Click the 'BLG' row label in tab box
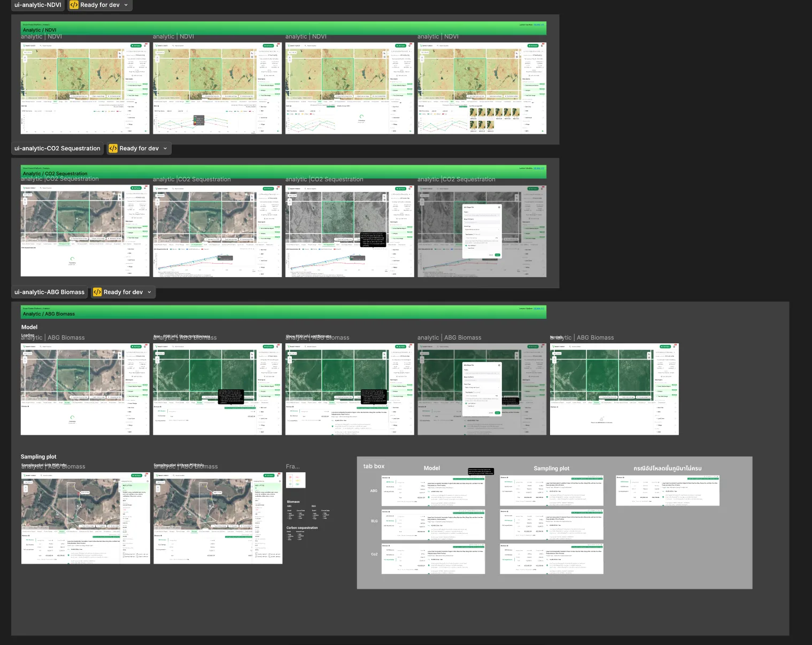The height and width of the screenshot is (645, 812). [x=374, y=521]
